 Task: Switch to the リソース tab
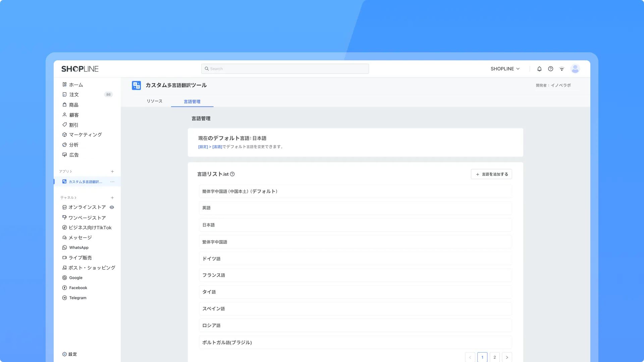coord(154,101)
